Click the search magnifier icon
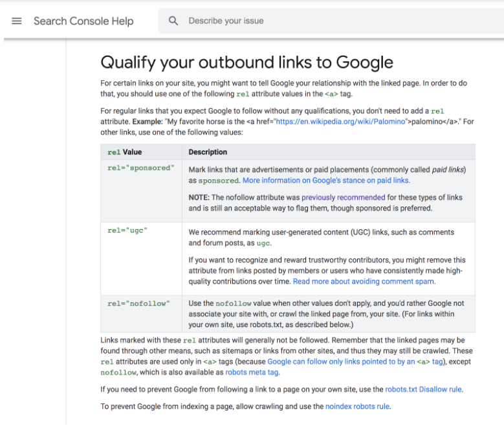This screenshot has height=428, width=504. pos(173,21)
